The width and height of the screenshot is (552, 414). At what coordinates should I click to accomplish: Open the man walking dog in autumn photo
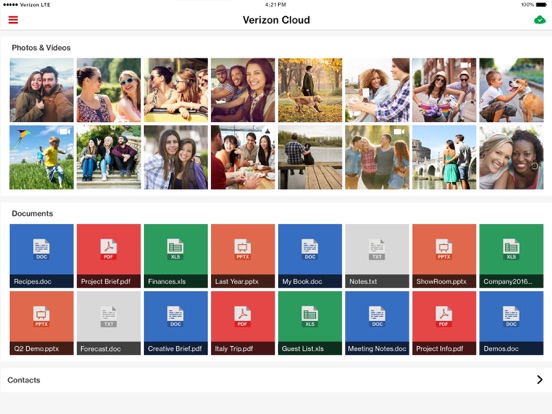[310, 90]
